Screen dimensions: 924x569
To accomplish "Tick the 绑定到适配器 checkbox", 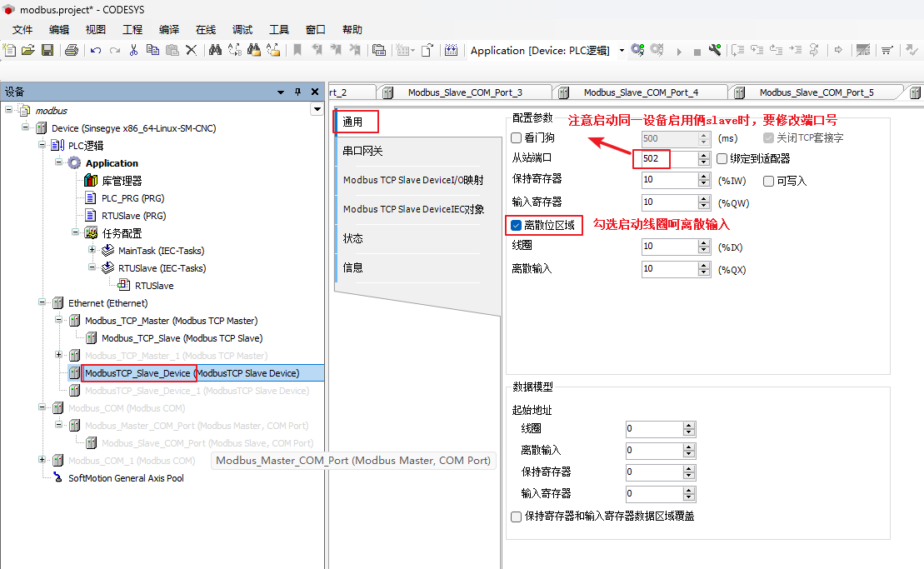I will tap(722, 158).
